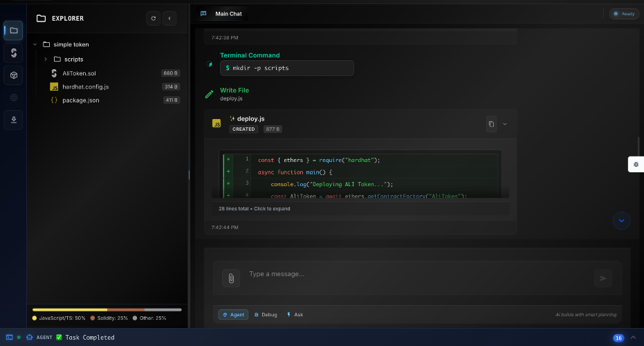Open hardhat.config.js file

click(x=86, y=86)
